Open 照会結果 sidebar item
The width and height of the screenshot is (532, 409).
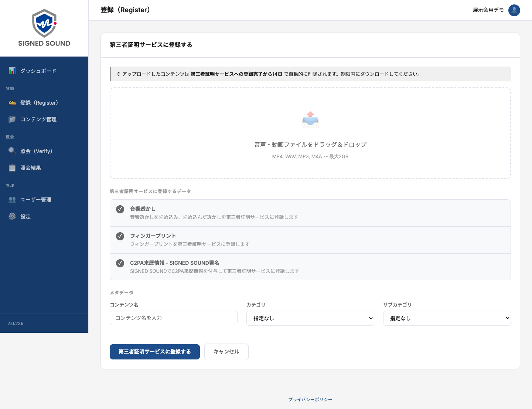click(44, 168)
